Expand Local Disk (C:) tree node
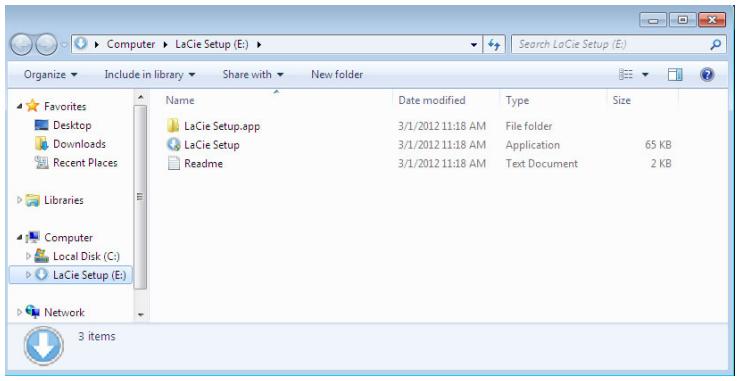 [28, 256]
